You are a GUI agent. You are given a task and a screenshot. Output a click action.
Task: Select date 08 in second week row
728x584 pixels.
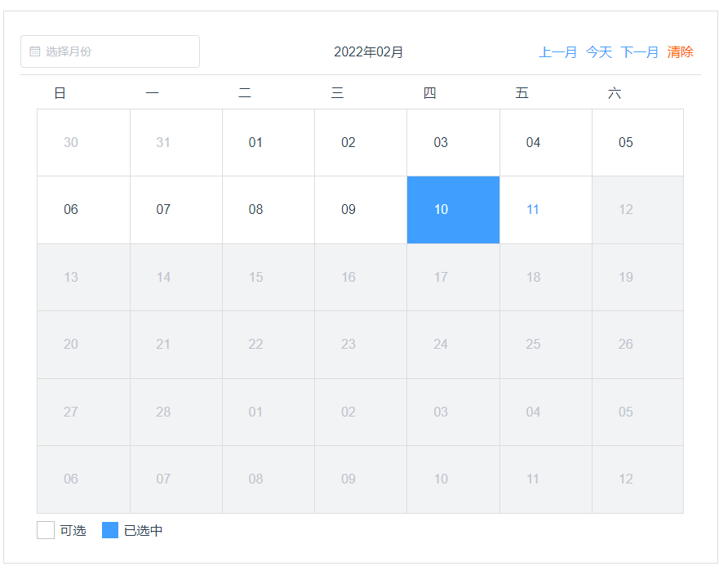[x=269, y=210]
